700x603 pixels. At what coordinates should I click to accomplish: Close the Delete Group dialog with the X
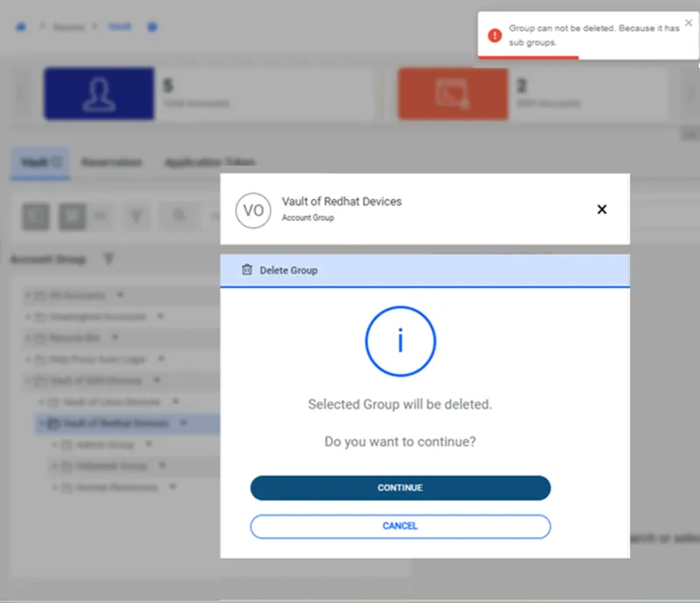tap(602, 209)
